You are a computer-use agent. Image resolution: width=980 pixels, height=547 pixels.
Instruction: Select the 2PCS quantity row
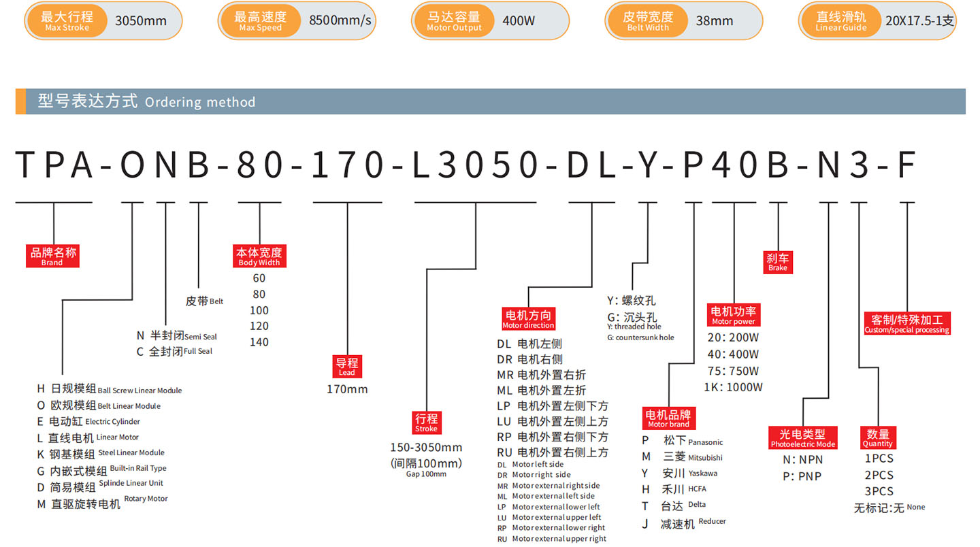[879, 475]
